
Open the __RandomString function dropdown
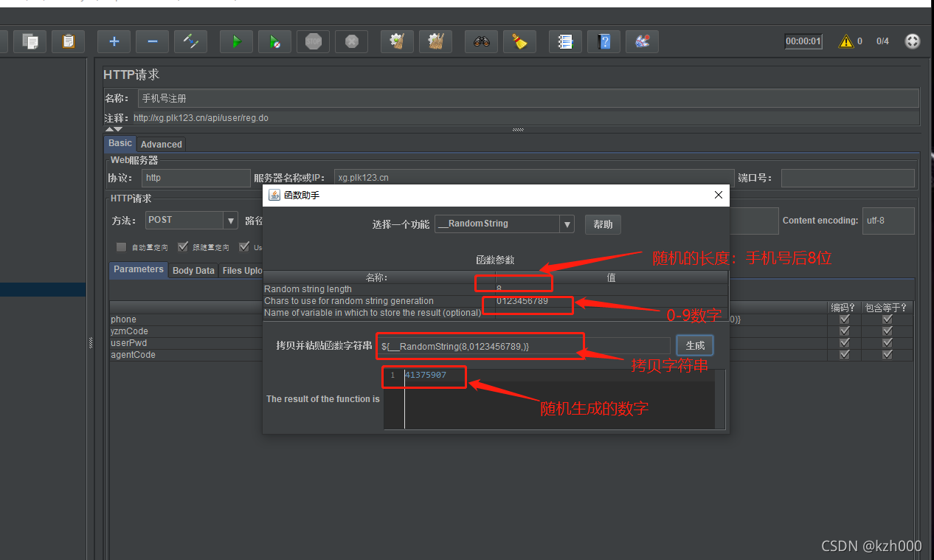pos(566,224)
